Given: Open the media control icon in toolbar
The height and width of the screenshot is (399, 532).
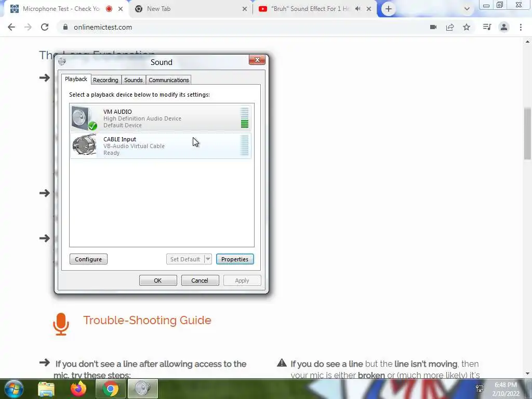Looking at the screenshot, I should pyautogui.click(x=487, y=27).
